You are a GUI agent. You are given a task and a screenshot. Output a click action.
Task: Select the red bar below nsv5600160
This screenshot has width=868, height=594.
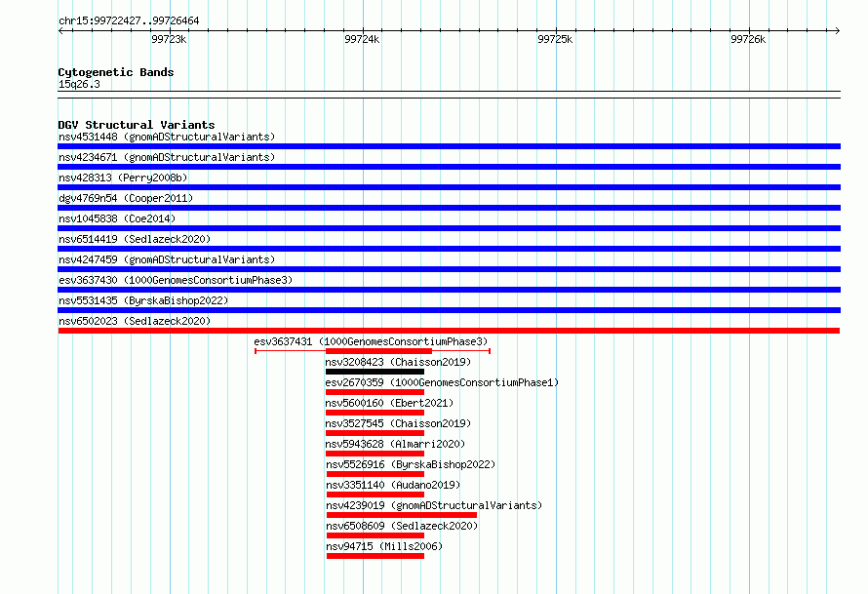tap(375, 413)
